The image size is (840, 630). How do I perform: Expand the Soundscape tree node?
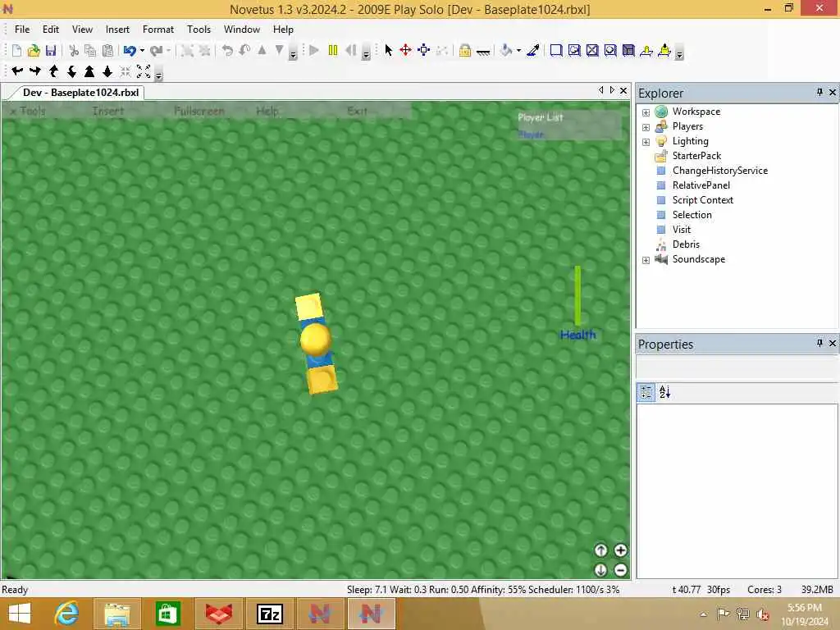(x=646, y=260)
